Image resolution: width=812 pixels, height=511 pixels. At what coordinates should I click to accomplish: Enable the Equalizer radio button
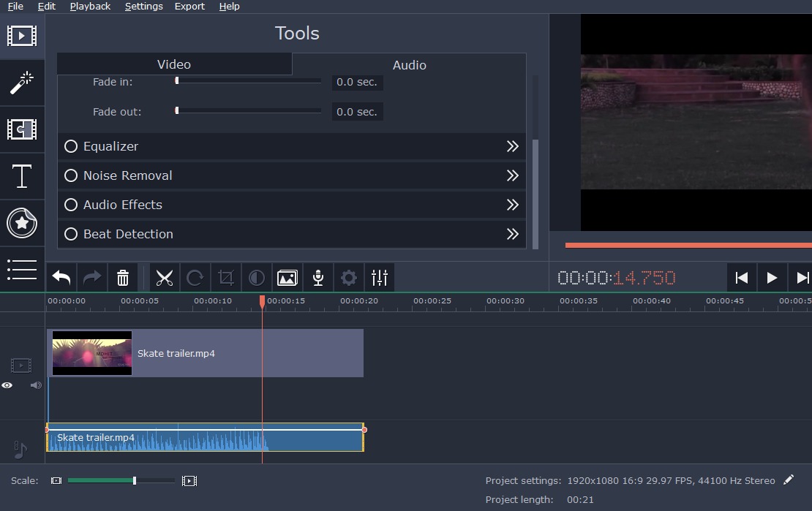coord(71,146)
